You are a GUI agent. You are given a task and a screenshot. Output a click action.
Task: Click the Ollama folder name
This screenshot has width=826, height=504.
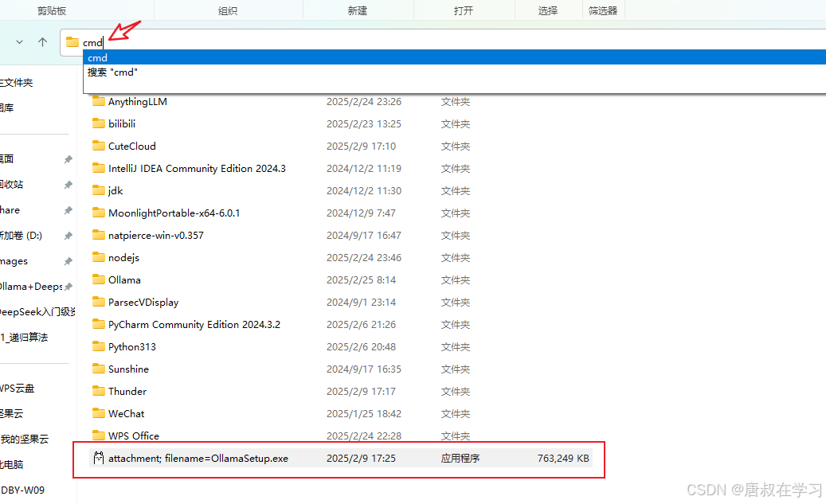point(124,279)
